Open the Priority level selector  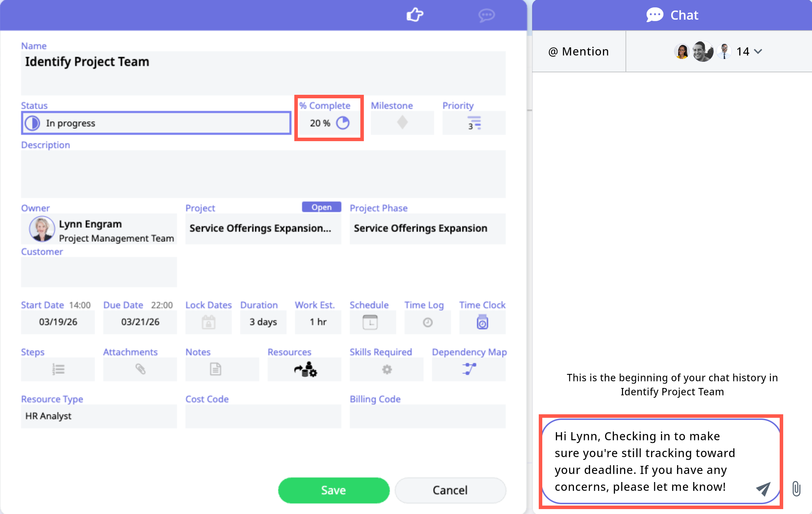coord(474,123)
